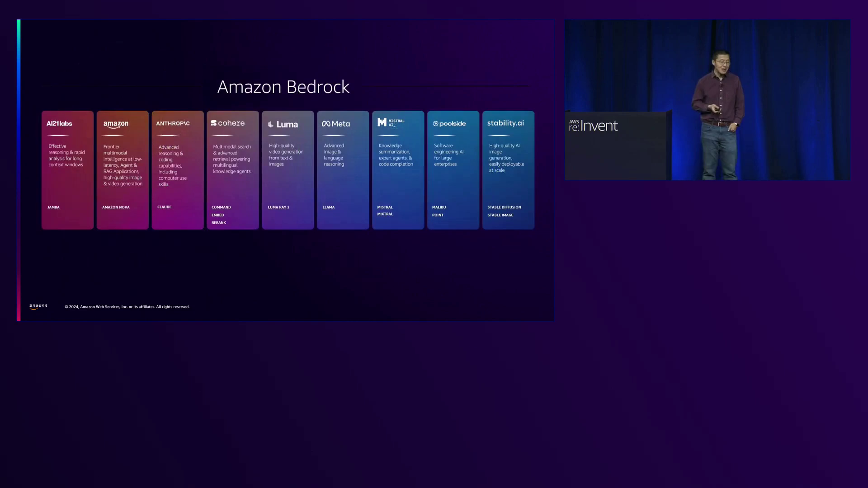Click the Anthropic logo
This screenshot has height=488, width=868.
pos(173,123)
